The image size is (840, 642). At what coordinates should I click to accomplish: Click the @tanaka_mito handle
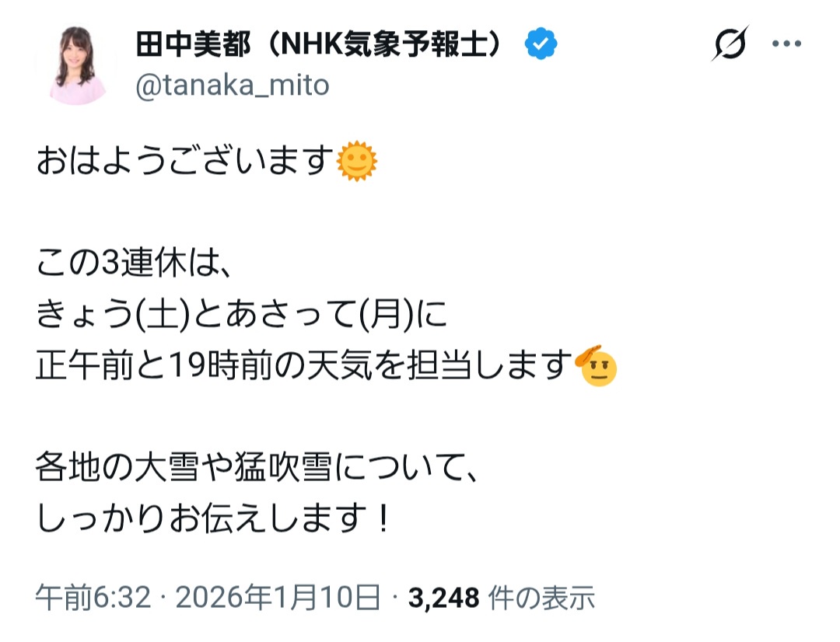[x=233, y=85]
